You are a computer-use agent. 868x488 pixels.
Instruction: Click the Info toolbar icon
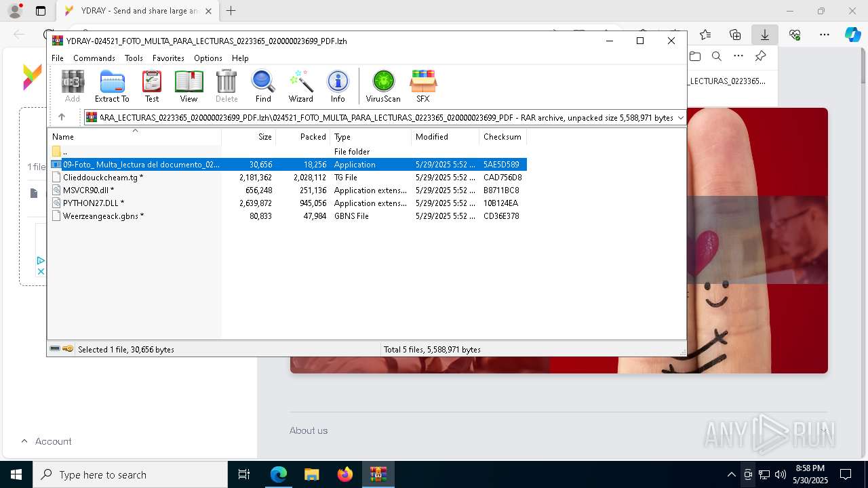coord(338,86)
